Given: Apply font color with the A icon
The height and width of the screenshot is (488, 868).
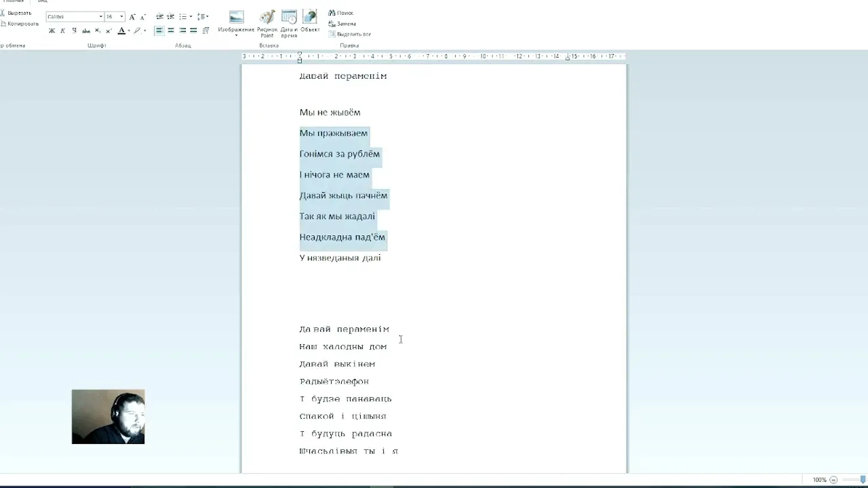Looking at the screenshot, I should click(121, 30).
